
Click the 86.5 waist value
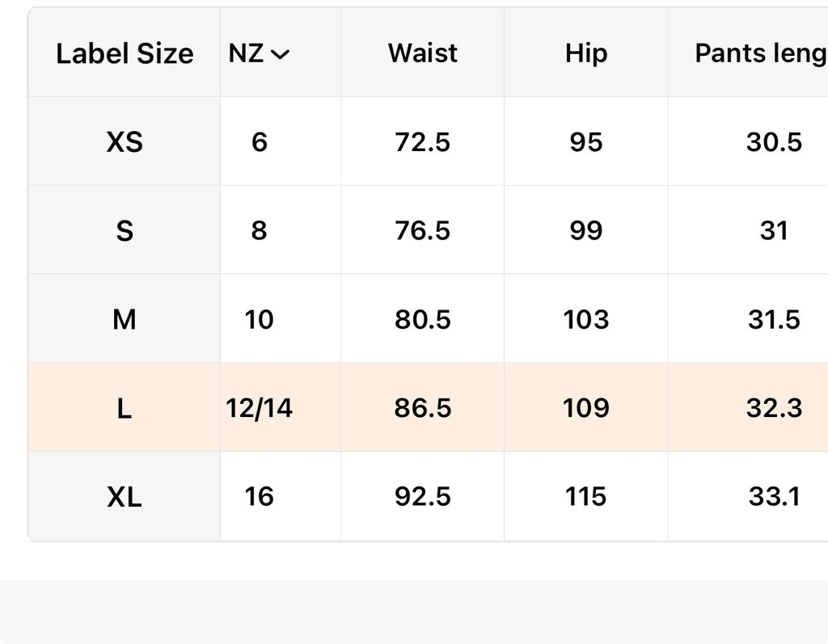[x=422, y=408]
